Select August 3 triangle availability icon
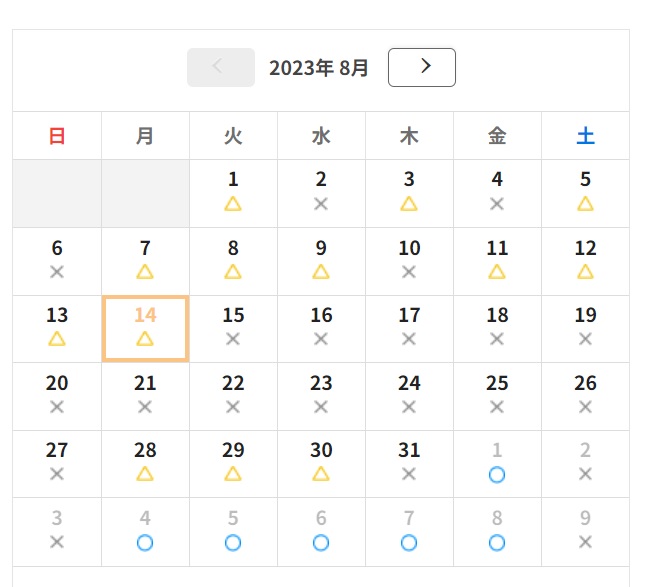The height and width of the screenshot is (587, 645). (409, 204)
